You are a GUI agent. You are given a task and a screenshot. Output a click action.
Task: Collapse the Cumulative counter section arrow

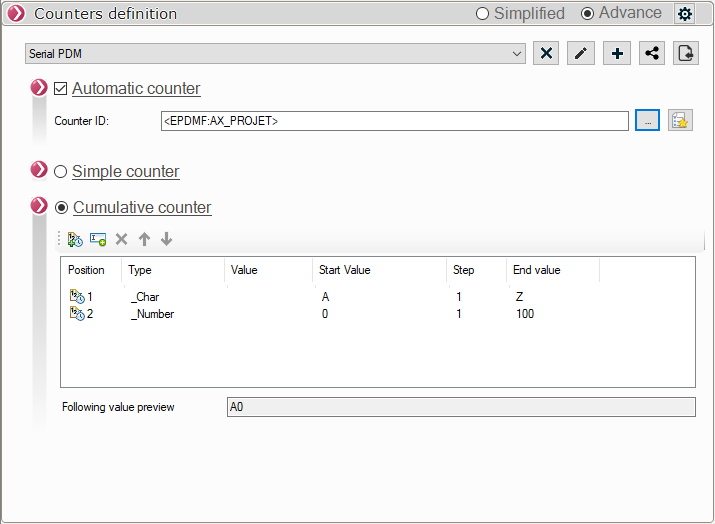click(x=39, y=207)
